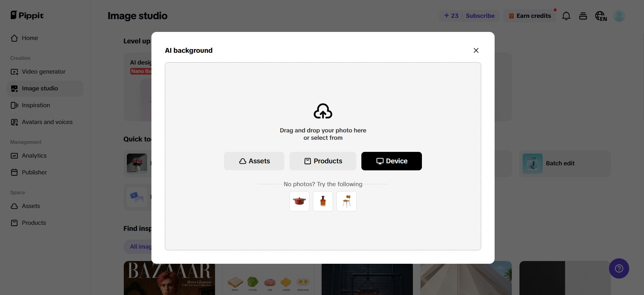Image resolution: width=644 pixels, height=295 pixels.
Task: Select photo from Products button
Action: 323,161
